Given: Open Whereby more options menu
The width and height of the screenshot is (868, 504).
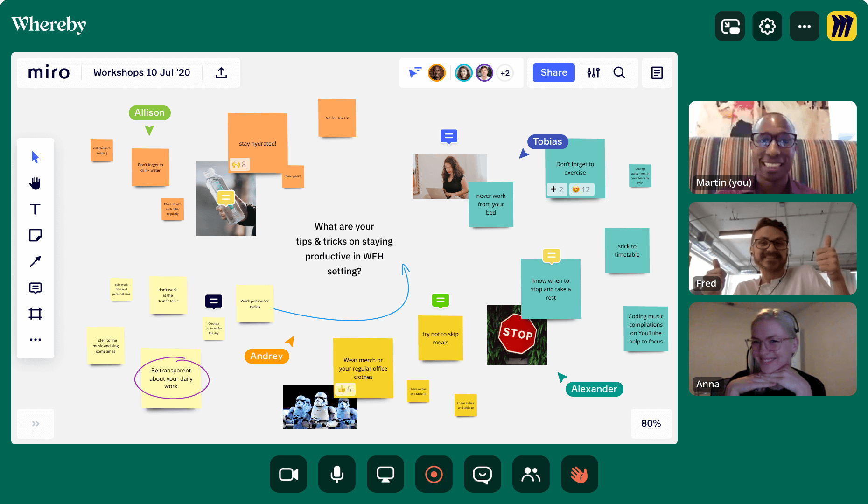Looking at the screenshot, I should [x=804, y=26].
